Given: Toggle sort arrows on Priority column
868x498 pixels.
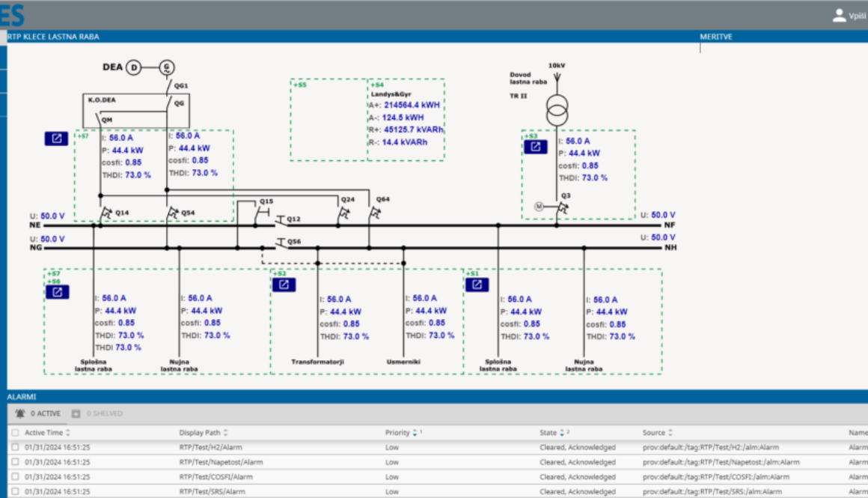Looking at the screenshot, I should click(415, 433).
